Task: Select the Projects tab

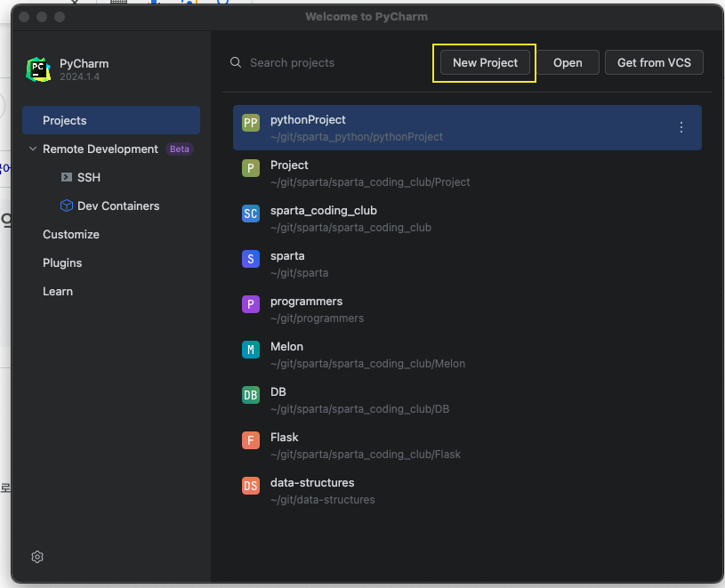Action: pyautogui.click(x=111, y=120)
